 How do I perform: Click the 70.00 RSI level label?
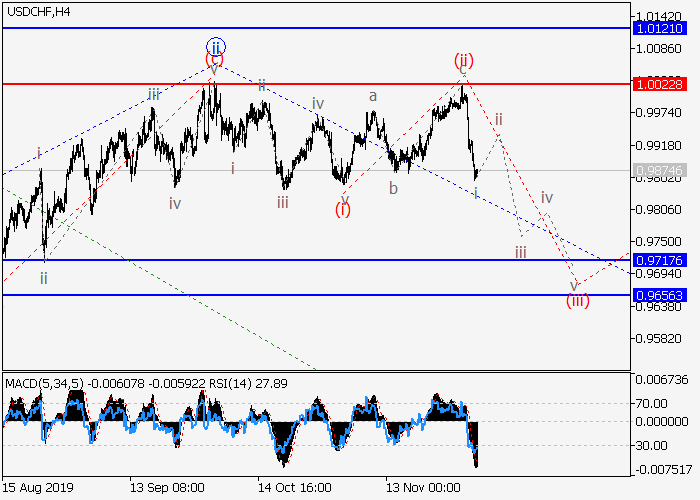(x=657, y=404)
